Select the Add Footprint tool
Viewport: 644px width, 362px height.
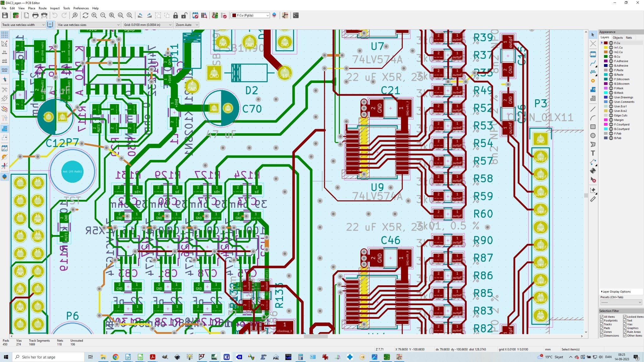(x=593, y=54)
